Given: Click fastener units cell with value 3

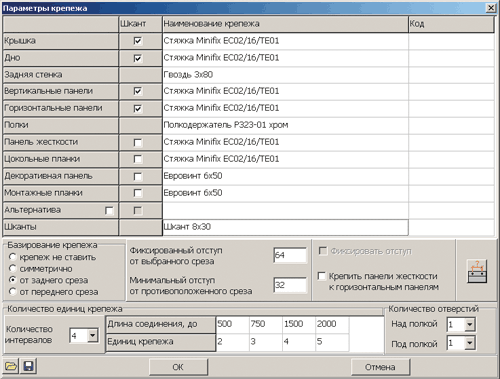Looking at the screenshot, I should click(266, 342).
